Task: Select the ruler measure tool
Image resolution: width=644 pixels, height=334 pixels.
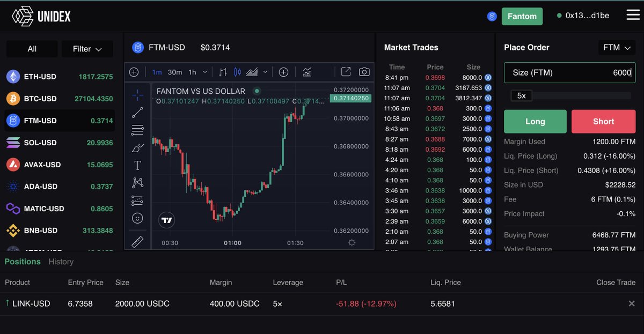Action: (137, 241)
